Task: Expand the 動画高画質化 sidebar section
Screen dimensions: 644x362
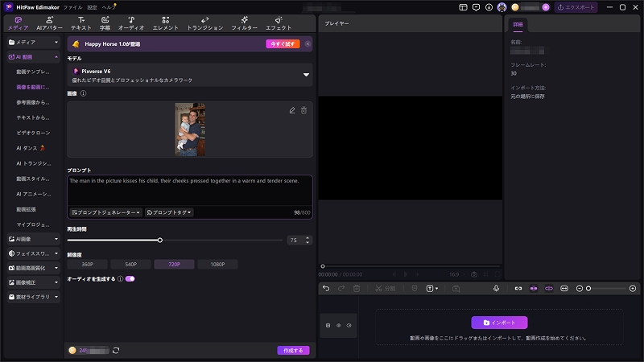Action: click(33, 268)
